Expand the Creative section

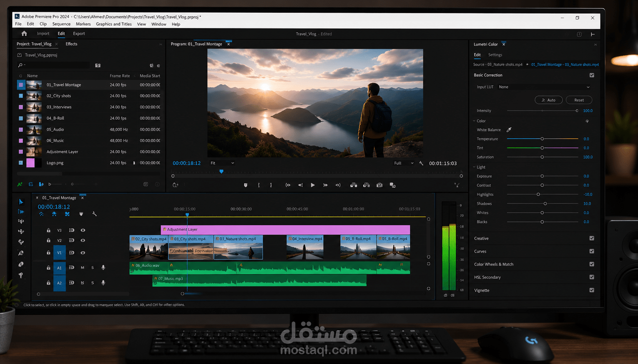point(482,238)
